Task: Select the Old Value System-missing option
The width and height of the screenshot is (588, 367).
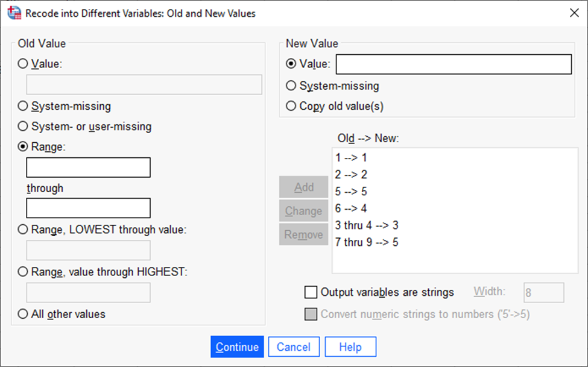Action: tap(23, 106)
